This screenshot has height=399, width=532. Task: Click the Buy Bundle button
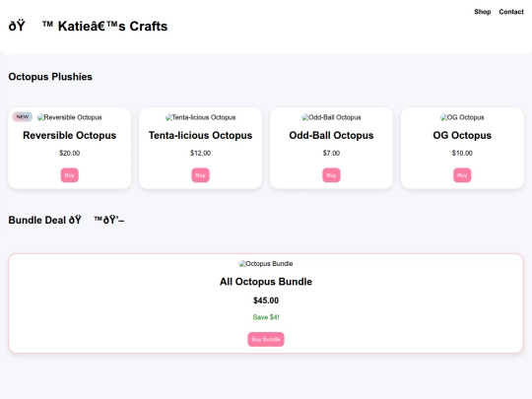(266, 339)
